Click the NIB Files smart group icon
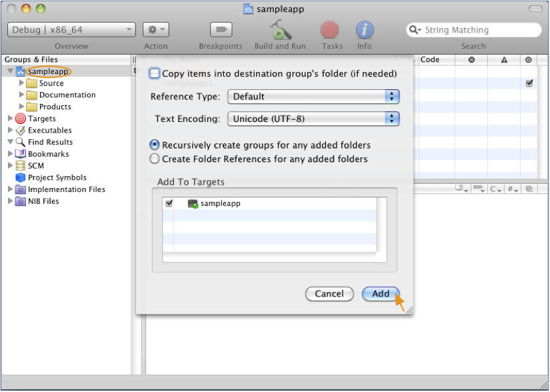Image resolution: width=550 pixels, height=392 pixels. (21, 201)
